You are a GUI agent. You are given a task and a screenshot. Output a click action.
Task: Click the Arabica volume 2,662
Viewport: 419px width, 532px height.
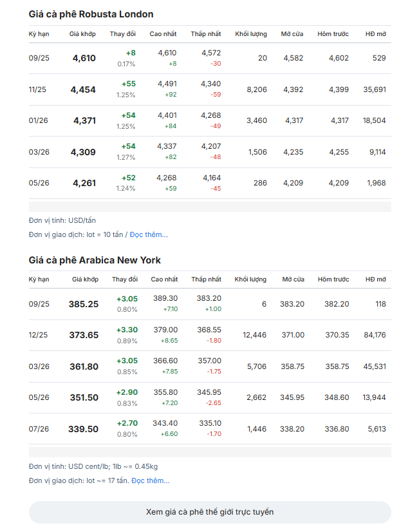tap(256, 397)
